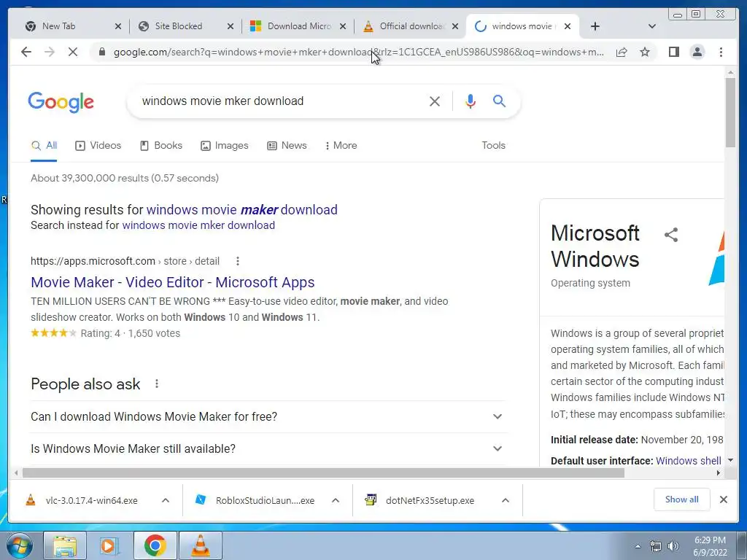Open the Chrome side panel

pos(673,52)
